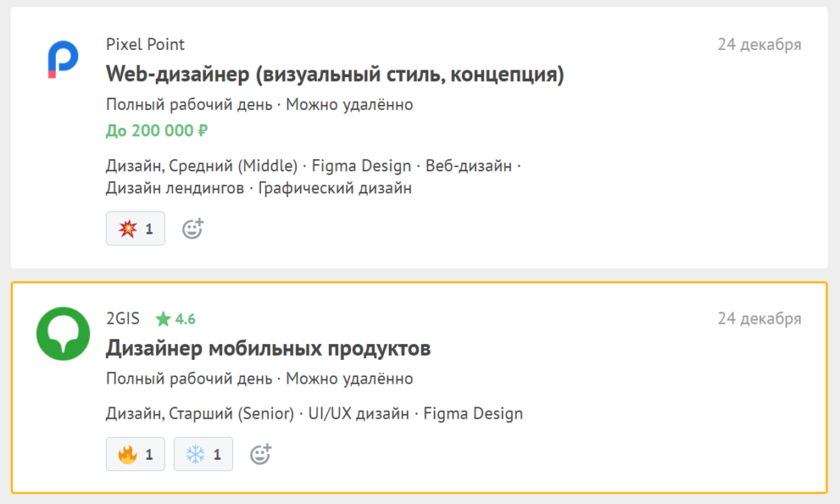The image size is (840, 504).
Task: Click the 2GIS star rating 4.6
Action: click(x=176, y=319)
